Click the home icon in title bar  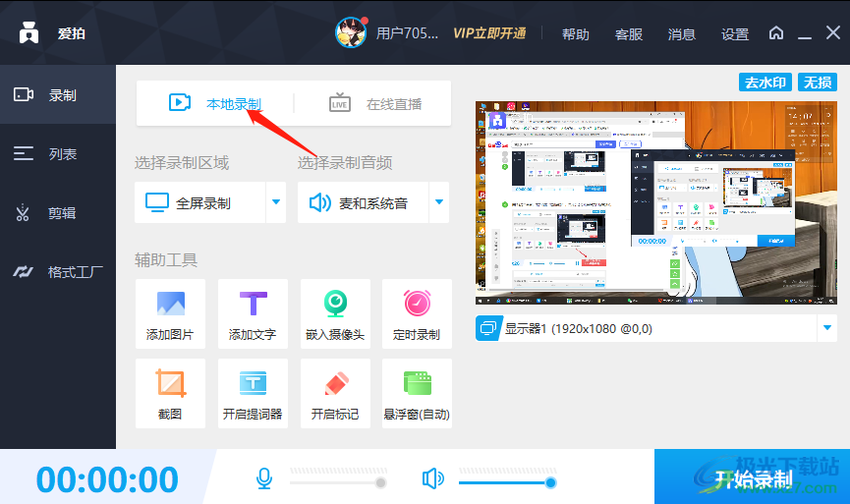coord(776,33)
